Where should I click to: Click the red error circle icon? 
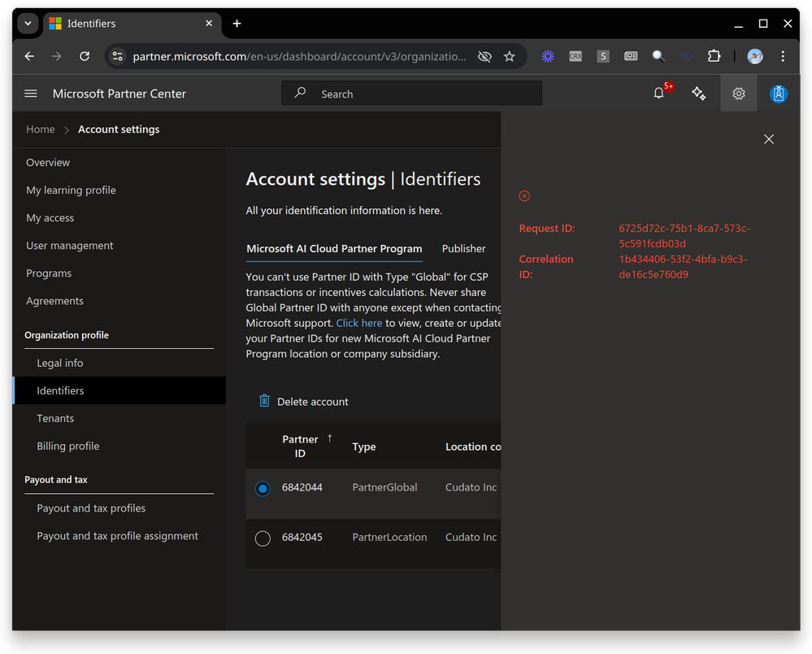(524, 195)
